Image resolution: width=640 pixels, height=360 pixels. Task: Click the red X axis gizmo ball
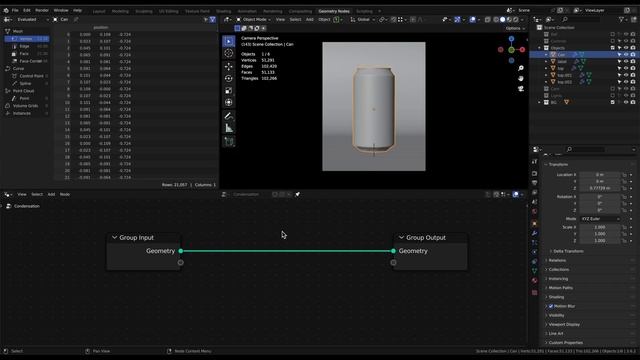tap(522, 49)
